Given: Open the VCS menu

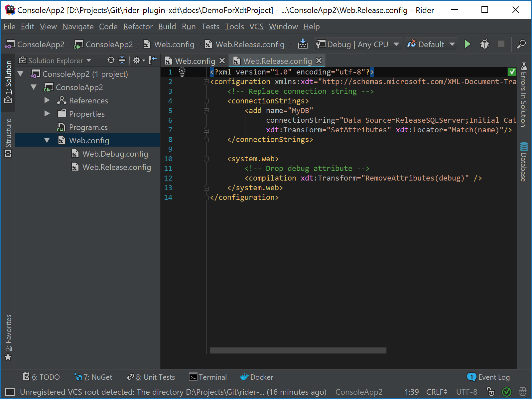Looking at the screenshot, I should 256,27.
